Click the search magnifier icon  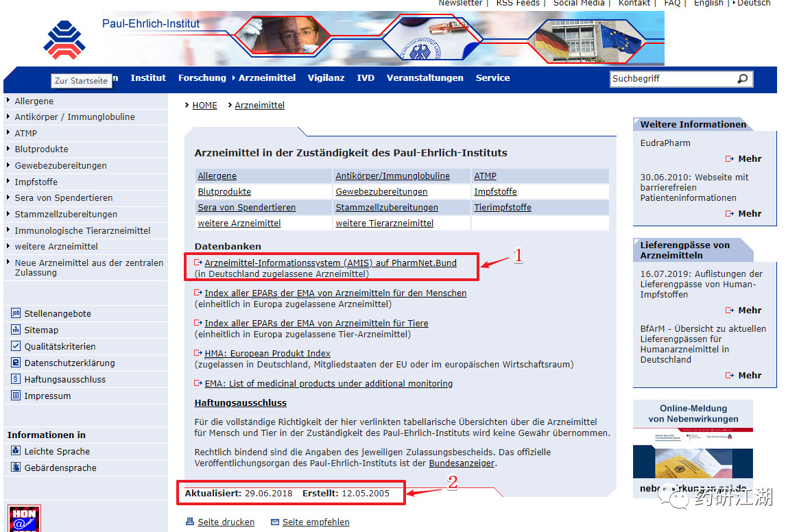pyautogui.click(x=743, y=78)
